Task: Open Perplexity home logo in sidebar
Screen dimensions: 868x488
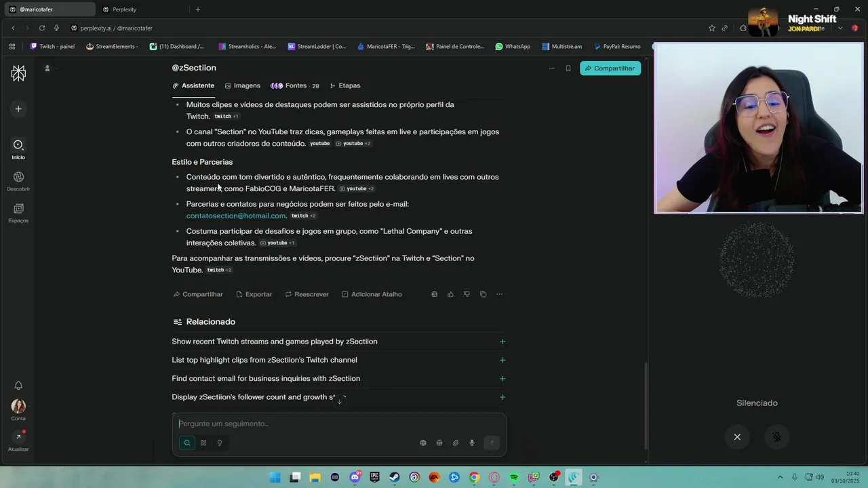Action: 18,73
